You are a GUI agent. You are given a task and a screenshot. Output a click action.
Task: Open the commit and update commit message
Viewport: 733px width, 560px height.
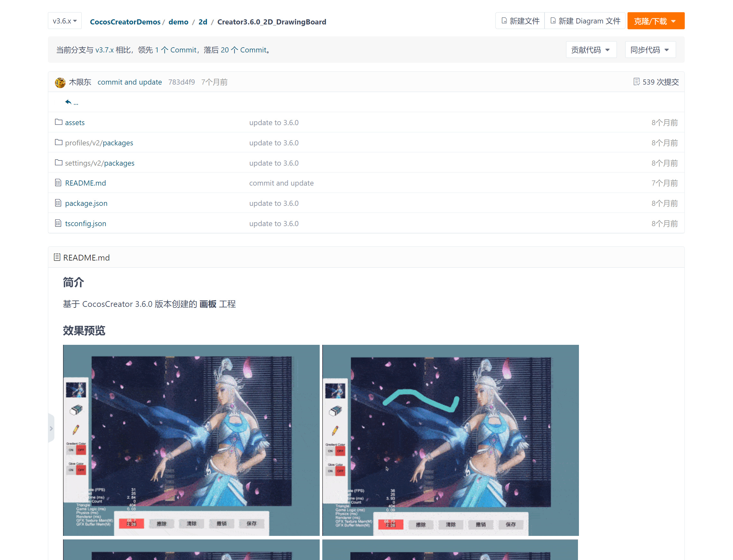click(x=129, y=82)
